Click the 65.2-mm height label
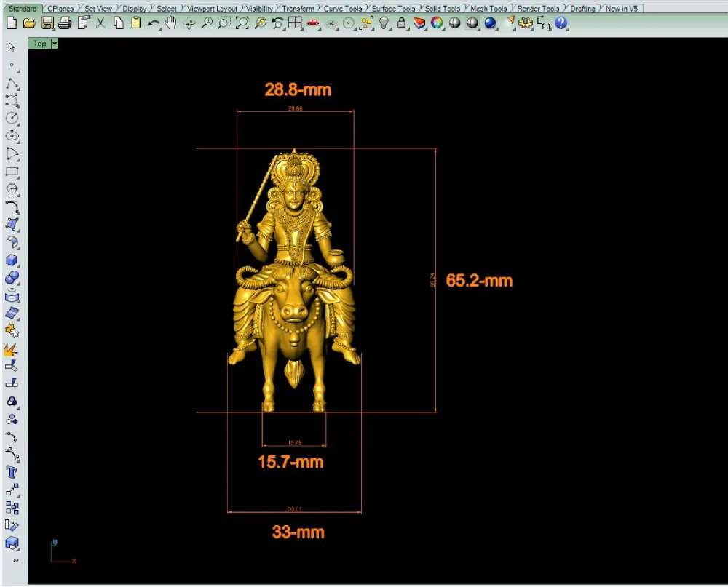 [x=479, y=280]
